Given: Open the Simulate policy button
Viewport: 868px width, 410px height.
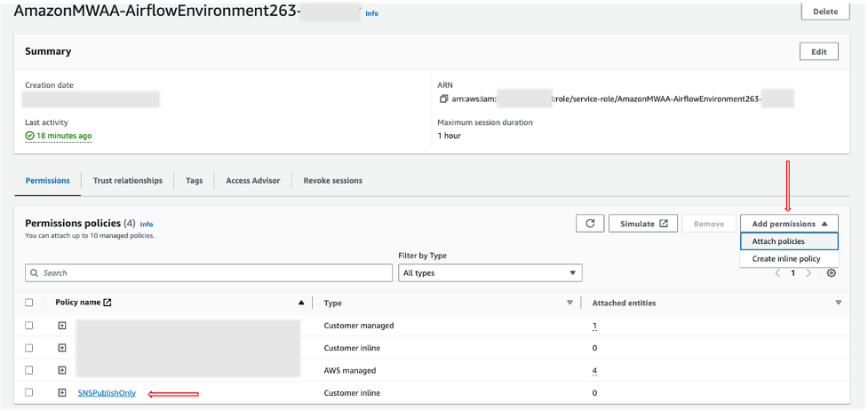Looking at the screenshot, I should (643, 224).
